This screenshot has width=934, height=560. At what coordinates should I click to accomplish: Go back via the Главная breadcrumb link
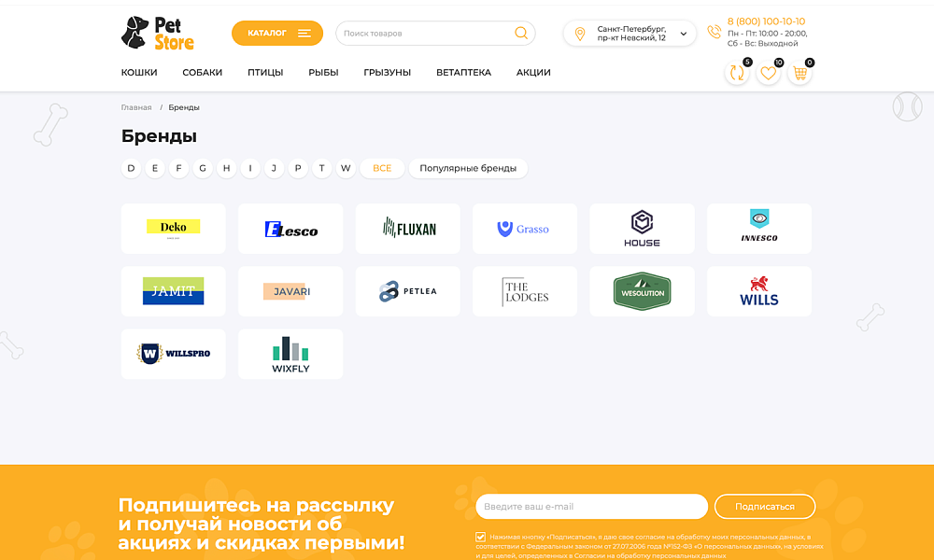(x=136, y=106)
